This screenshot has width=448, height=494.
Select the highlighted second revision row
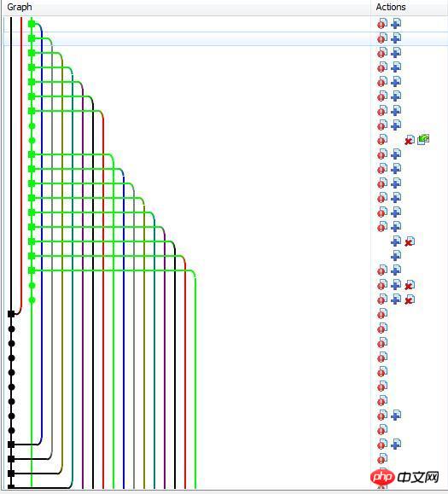pos(225,38)
